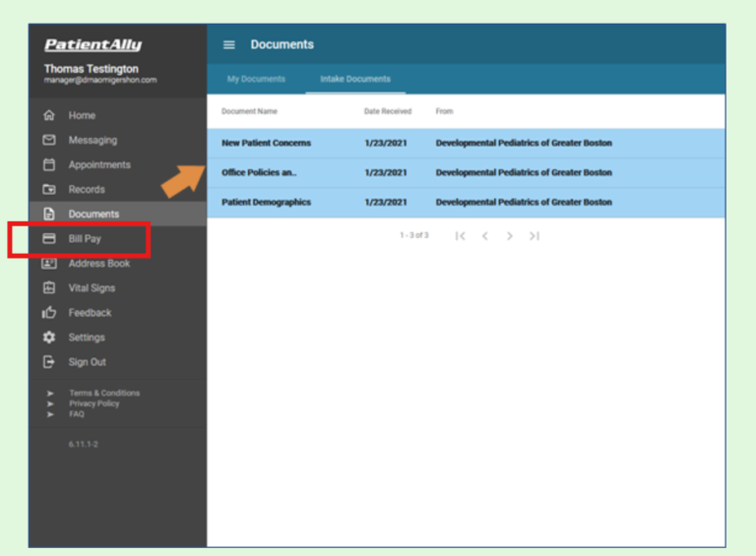Open Settings in the sidebar
Image resolution: width=756 pixels, height=556 pixels.
tap(118, 337)
